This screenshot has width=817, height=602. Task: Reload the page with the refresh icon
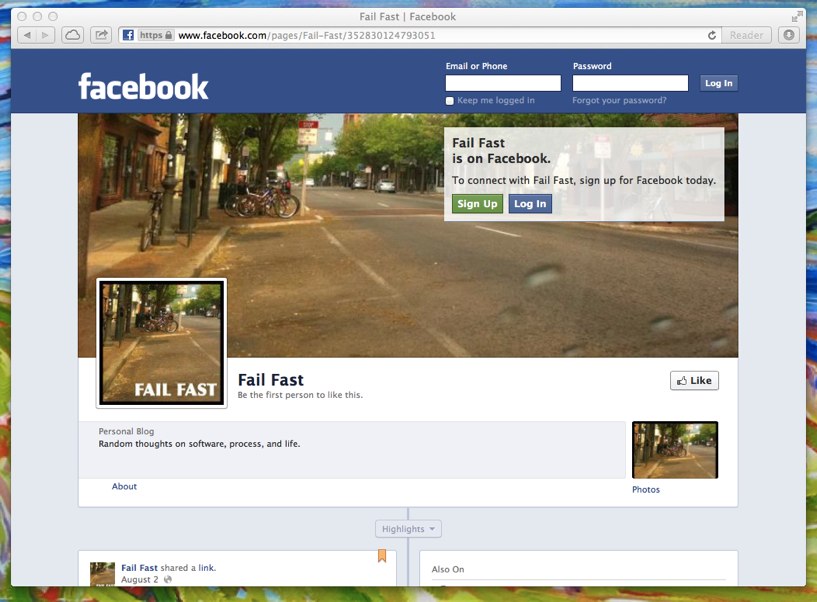712,35
